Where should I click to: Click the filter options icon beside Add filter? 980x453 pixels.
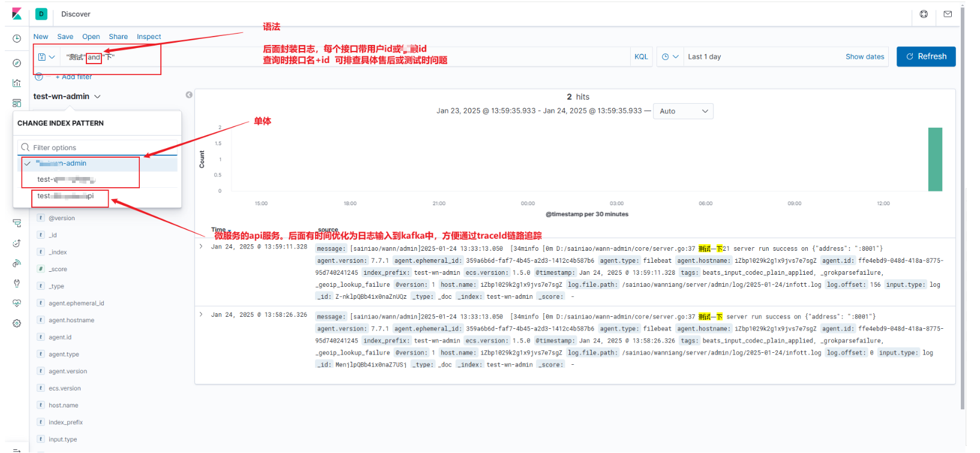pyautogui.click(x=39, y=76)
